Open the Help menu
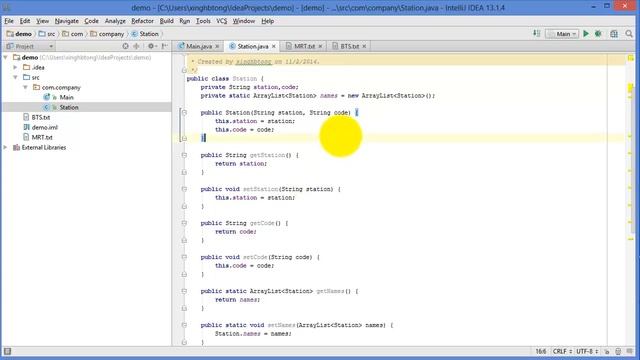This screenshot has height=360, width=640. (x=268, y=21)
